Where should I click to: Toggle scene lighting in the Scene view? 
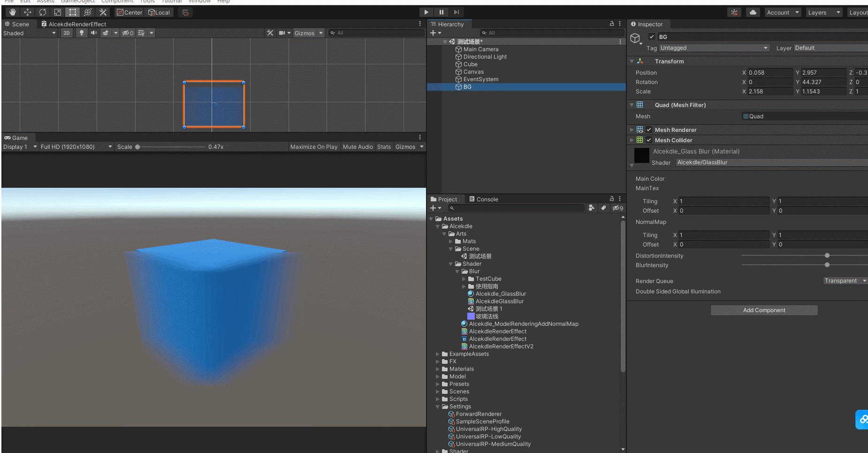(81, 33)
